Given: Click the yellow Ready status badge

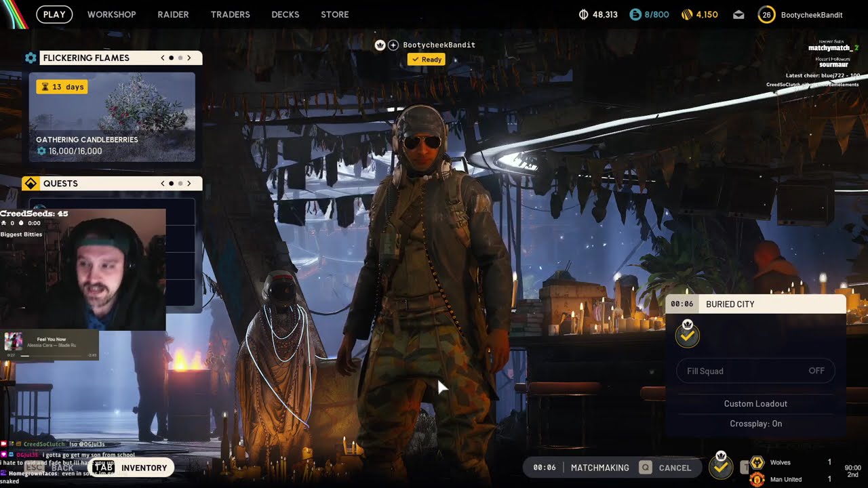Looking at the screenshot, I should click(x=426, y=60).
